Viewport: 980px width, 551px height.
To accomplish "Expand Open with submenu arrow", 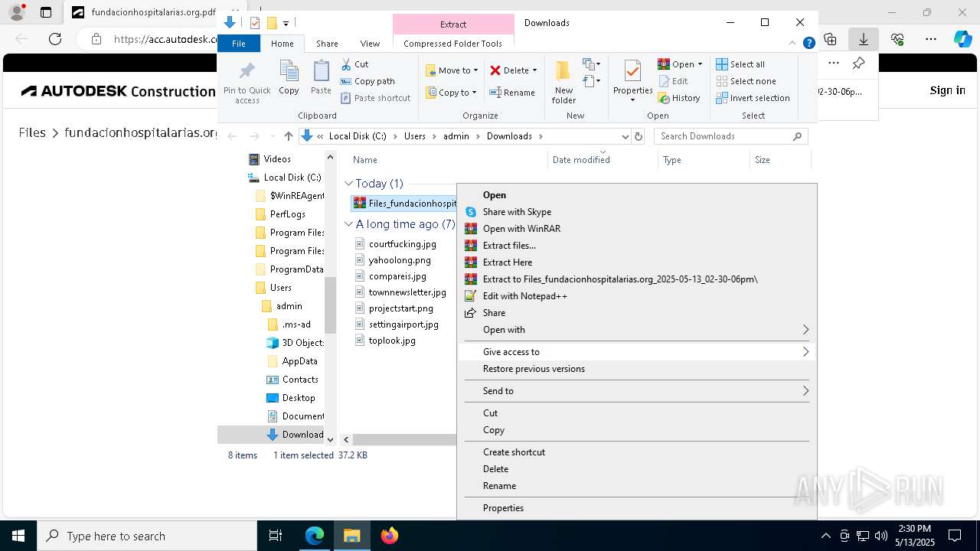I will click(x=805, y=330).
